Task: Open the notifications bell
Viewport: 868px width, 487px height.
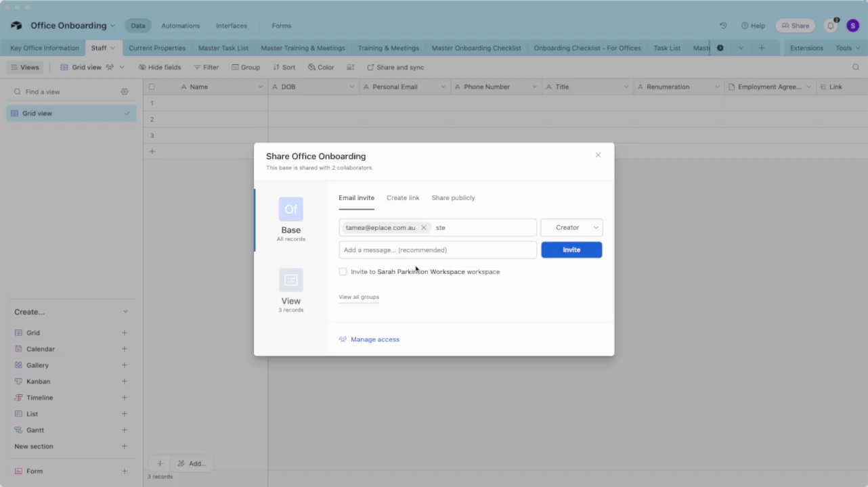Action: [831, 26]
